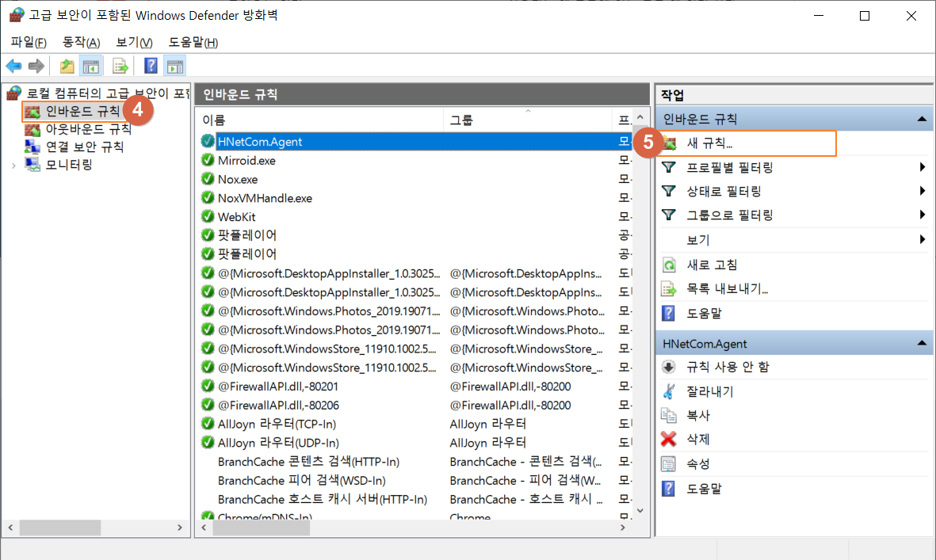Click the 복사 copy icon

pyautogui.click(x=669, y=416)
